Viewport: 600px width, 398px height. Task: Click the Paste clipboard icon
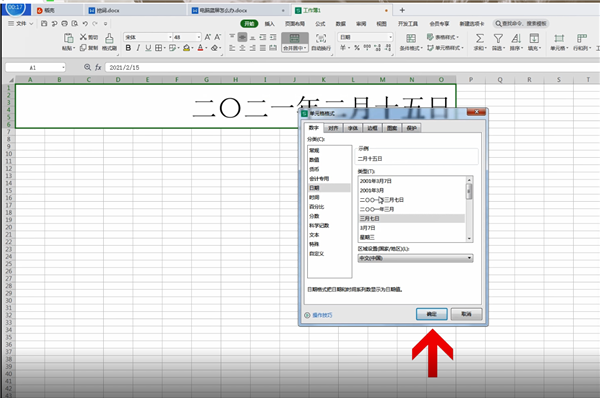(68, 38)
